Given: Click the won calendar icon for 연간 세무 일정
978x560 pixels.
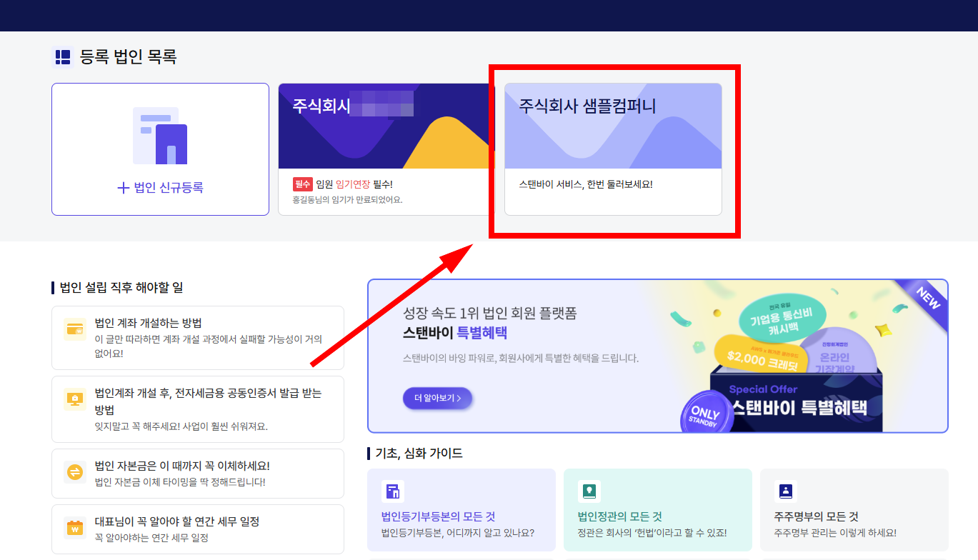Looking at the screenshot, I should 74,529.
